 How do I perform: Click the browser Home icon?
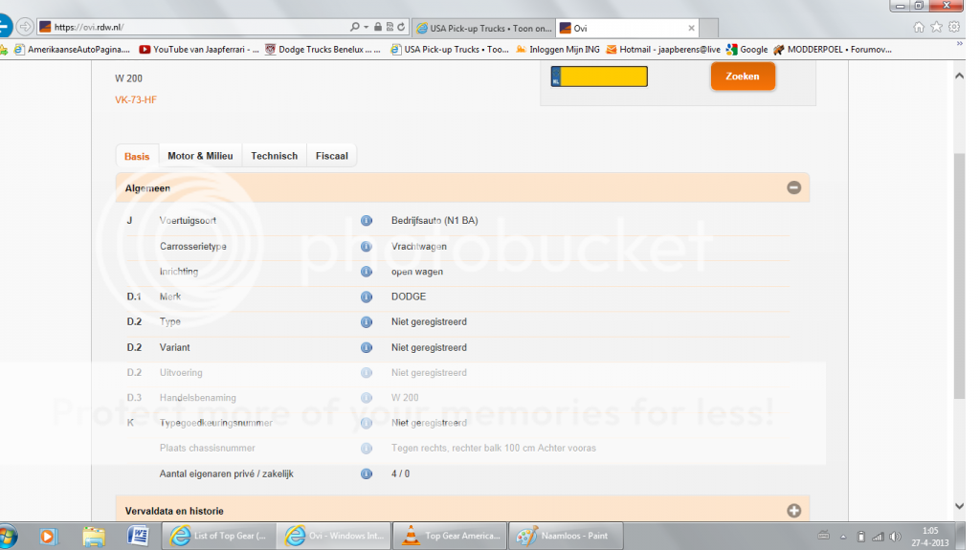tap(919, 27)
